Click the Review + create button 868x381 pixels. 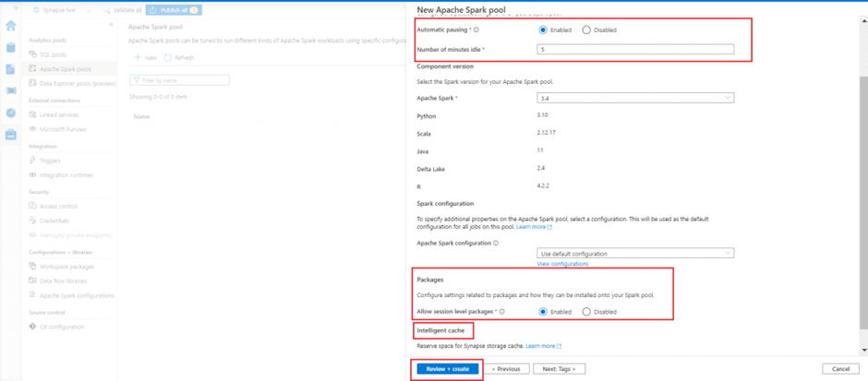click(x=447, y=369)
